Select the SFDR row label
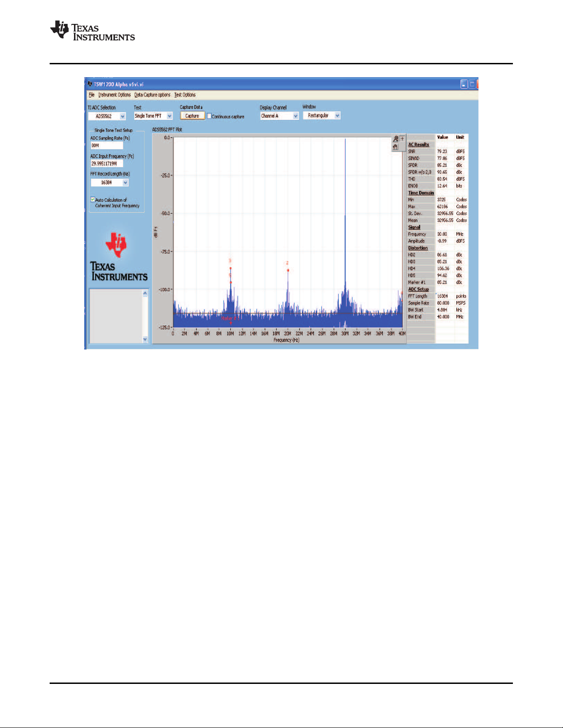The image size is (563, 728). point(413,165)
